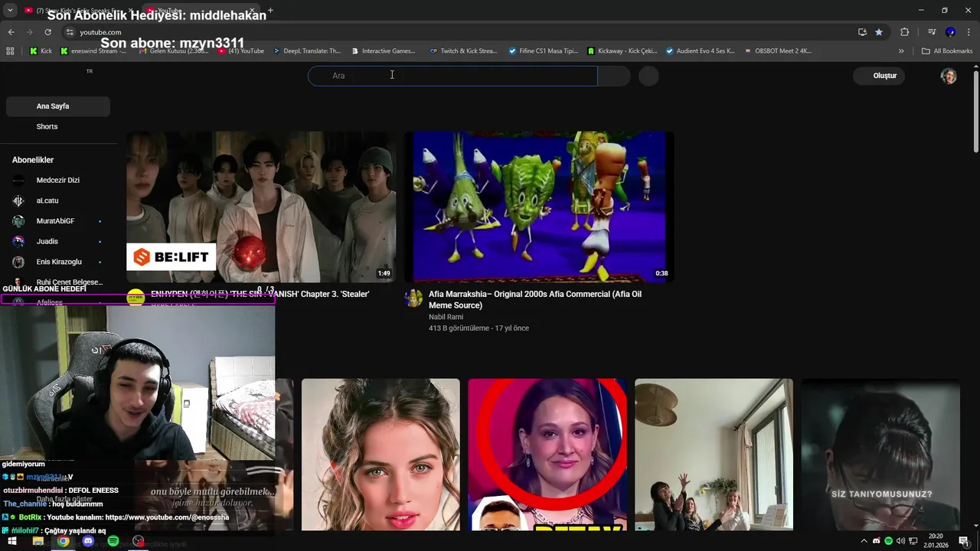Viewport: 980px width, 551px height.
Task: Click Nabil Rami's channel avatar under video
Action: pos(413,298)
